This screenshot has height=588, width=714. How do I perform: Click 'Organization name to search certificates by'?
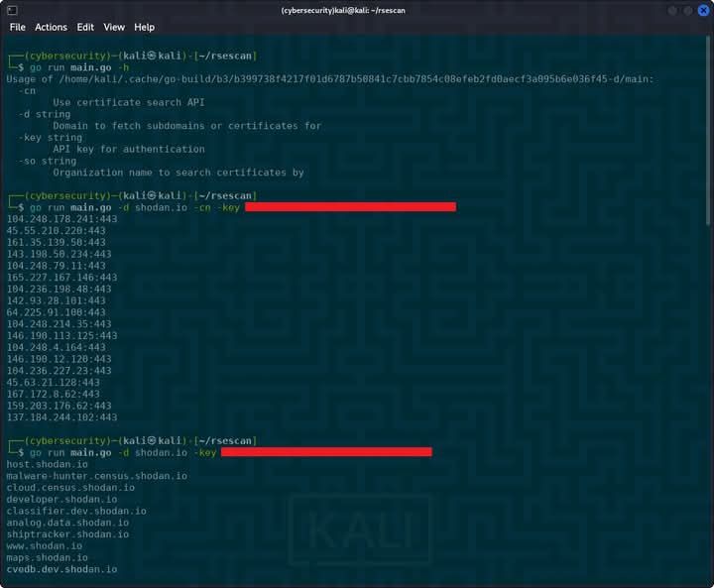point(178,173)
